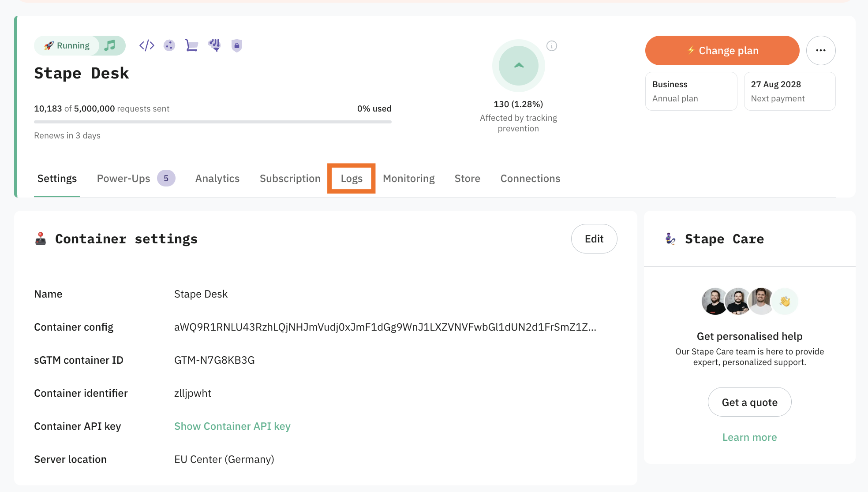Open the Subscription tab

click(x=290, y=179)
